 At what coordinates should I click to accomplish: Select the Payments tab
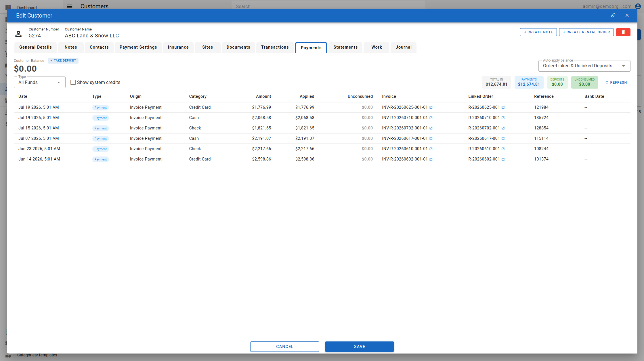pyautogui.click(x=311, y=48)
